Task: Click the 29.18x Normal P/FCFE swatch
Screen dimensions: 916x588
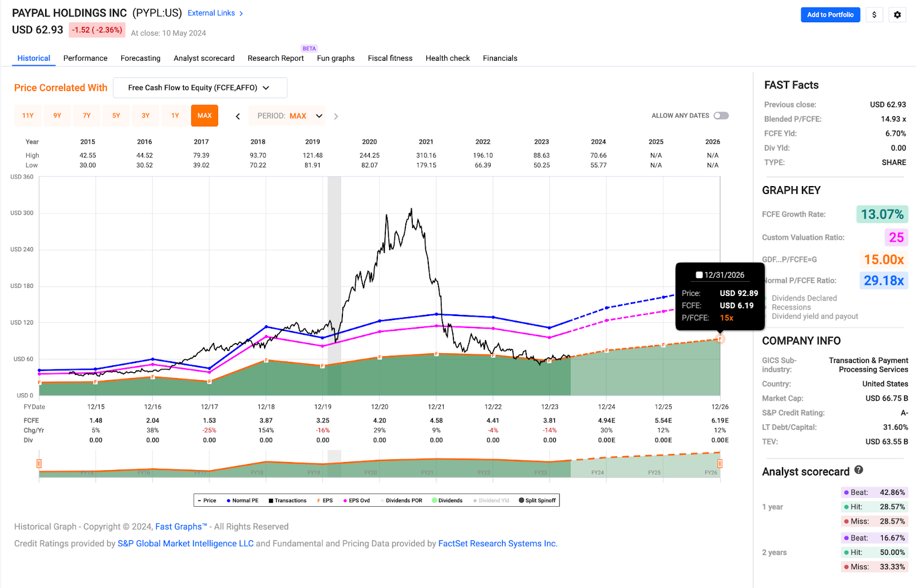Action: pos(884,281)
